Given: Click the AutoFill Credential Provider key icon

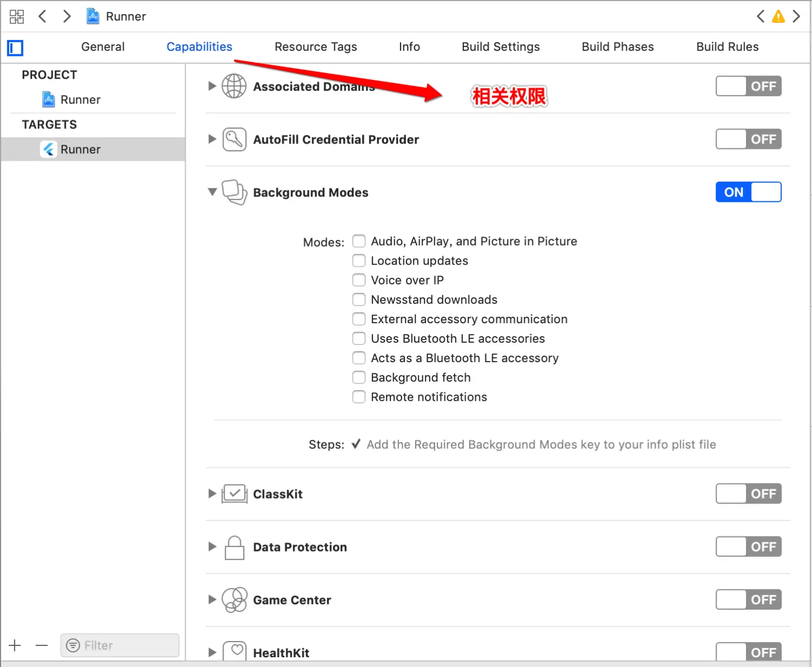Looking at the screenshot, I should pyautogui.click(x=234, y=140).
